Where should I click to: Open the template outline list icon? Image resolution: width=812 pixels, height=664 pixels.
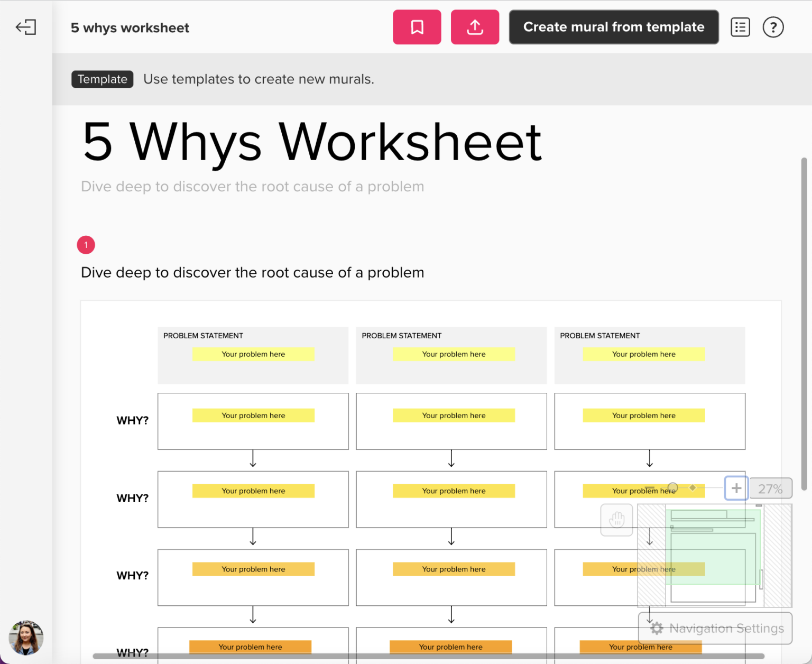pyautogui.click(x=740, y=27)
